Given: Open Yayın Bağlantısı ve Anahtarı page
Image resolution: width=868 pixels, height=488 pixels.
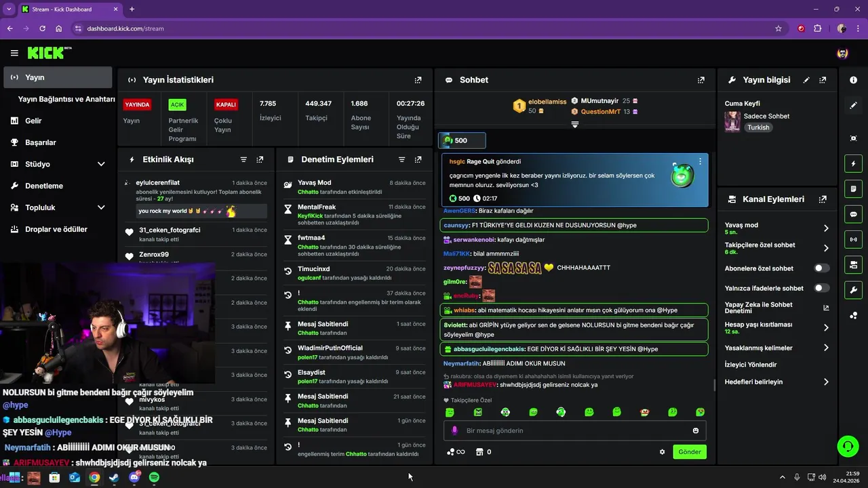Looking at the screenshot, I should tap(66, 99).
